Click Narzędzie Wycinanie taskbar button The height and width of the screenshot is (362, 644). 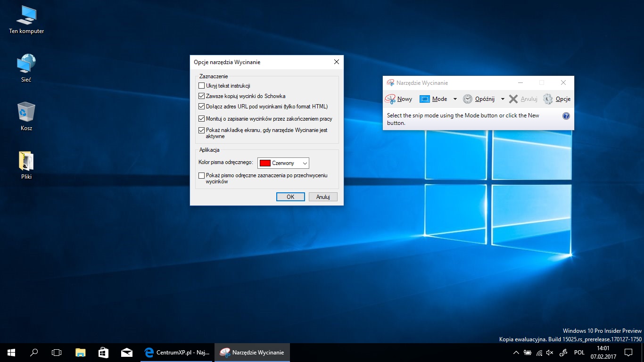252,352
